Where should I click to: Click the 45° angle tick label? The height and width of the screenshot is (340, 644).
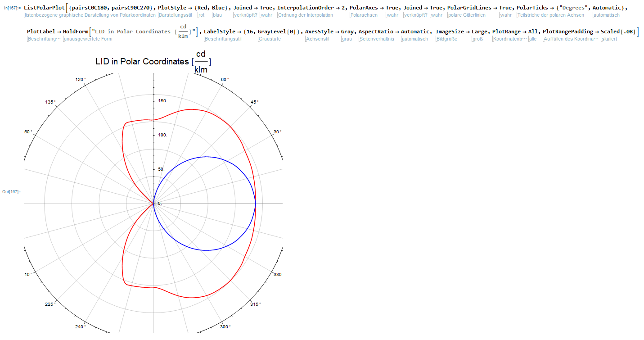[x=255, y=102]
